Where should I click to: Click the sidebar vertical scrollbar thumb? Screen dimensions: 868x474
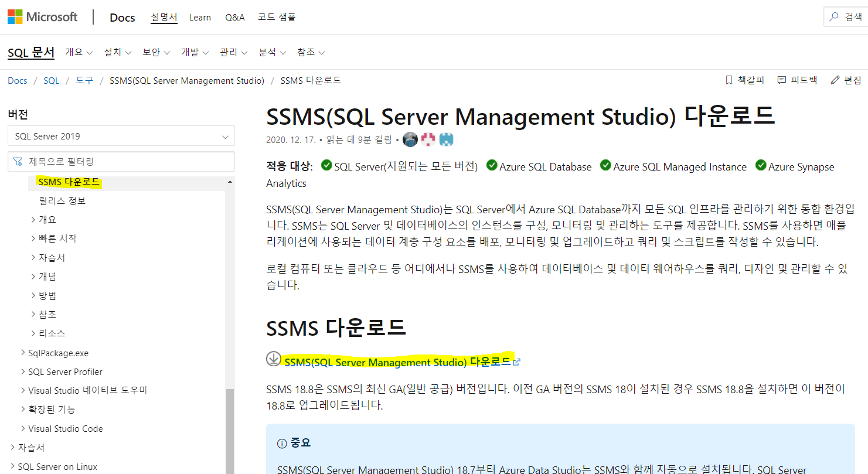pyautogui.click(x=230, y=431)
